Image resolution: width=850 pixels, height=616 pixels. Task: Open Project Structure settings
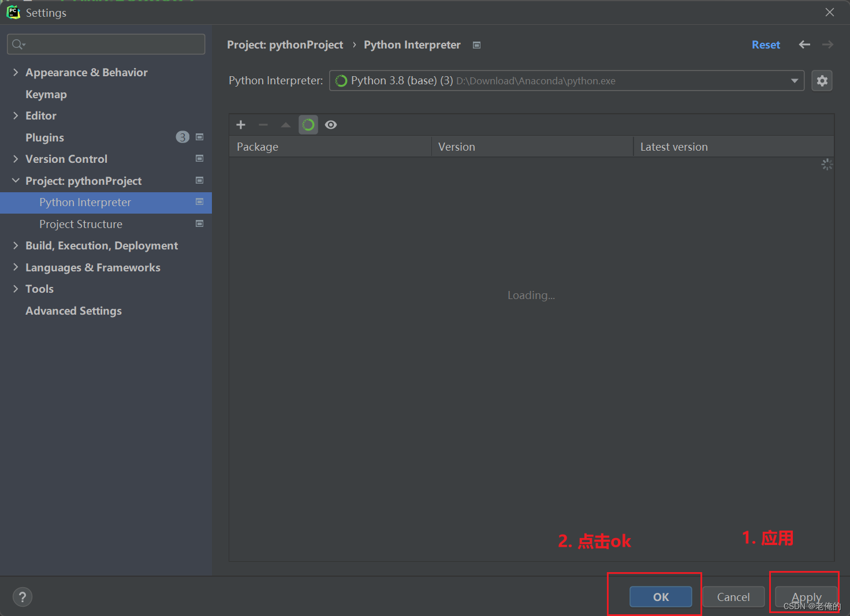[x=81, y=224]
